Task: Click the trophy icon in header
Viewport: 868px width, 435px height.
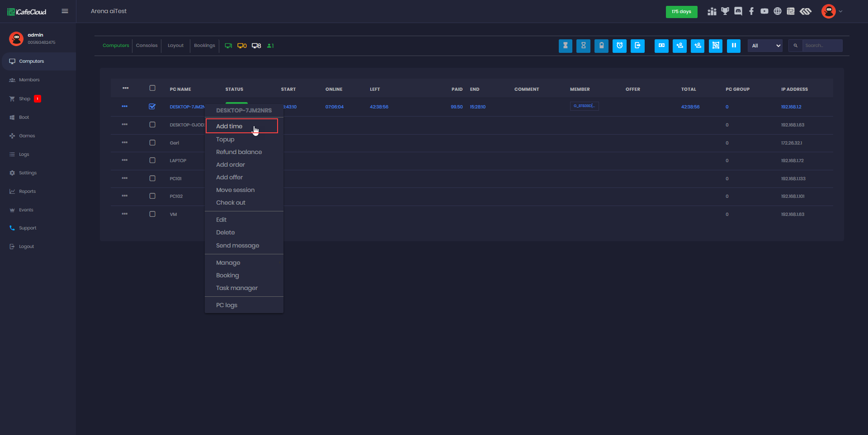Action: coord(725,11)
